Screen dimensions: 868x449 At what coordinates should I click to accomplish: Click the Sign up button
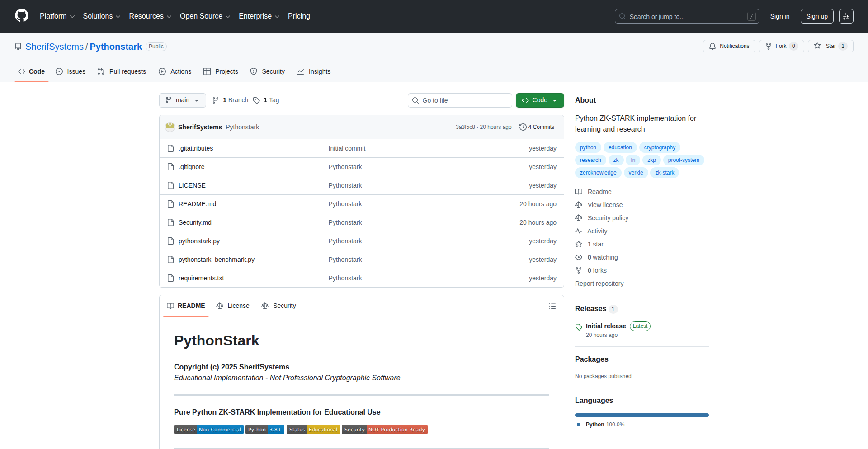[816, 16]
